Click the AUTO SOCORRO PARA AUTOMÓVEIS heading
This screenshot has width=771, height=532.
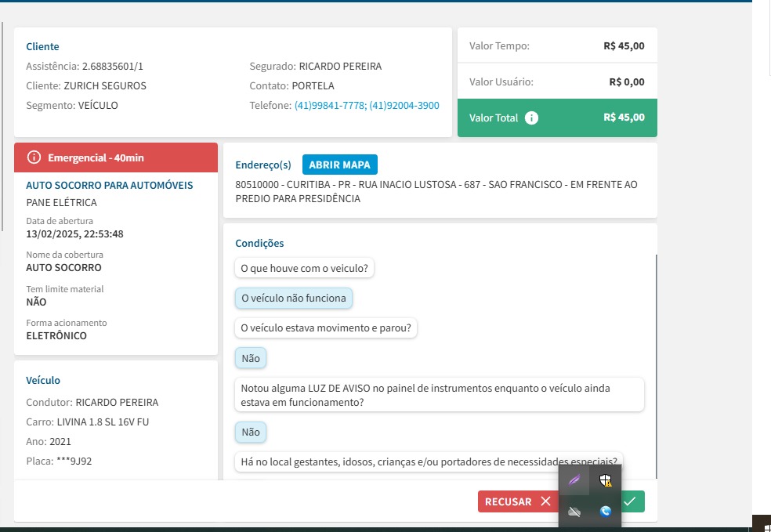pyautogui.click(x=110, y=186)
